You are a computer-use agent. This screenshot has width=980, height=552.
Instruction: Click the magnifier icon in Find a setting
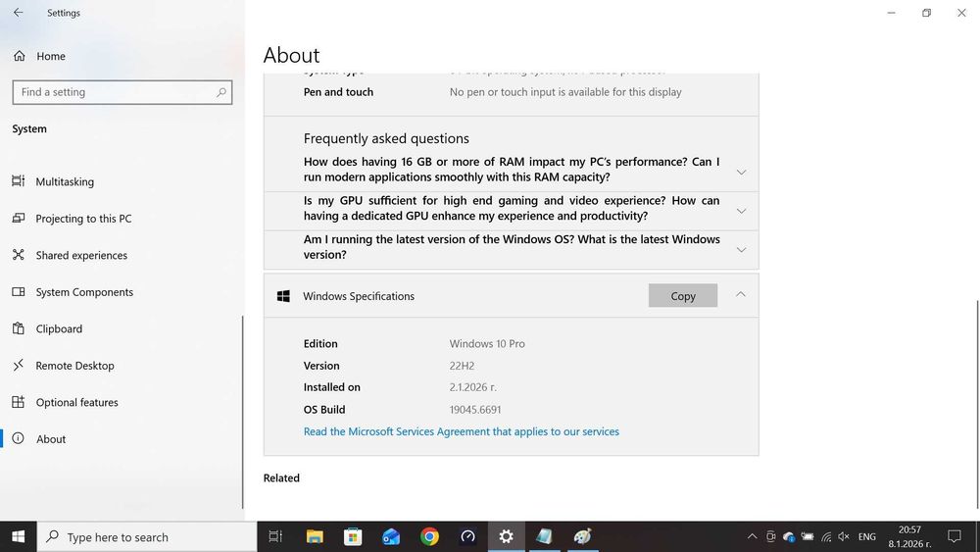pos(221,92)
